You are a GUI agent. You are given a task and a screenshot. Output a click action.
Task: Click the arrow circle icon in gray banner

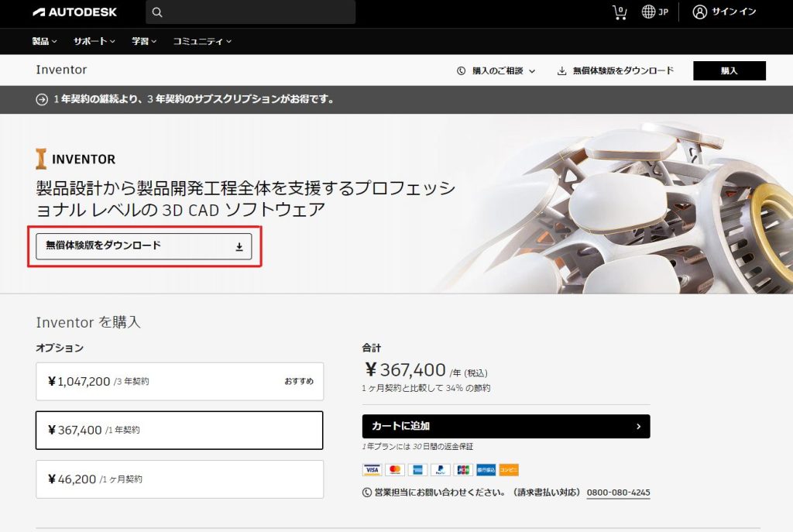pyautogui.click(x=42, y=100)
